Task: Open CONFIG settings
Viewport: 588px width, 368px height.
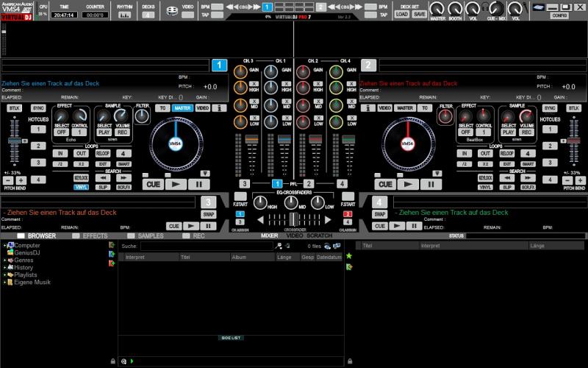Action: point(559,15)
